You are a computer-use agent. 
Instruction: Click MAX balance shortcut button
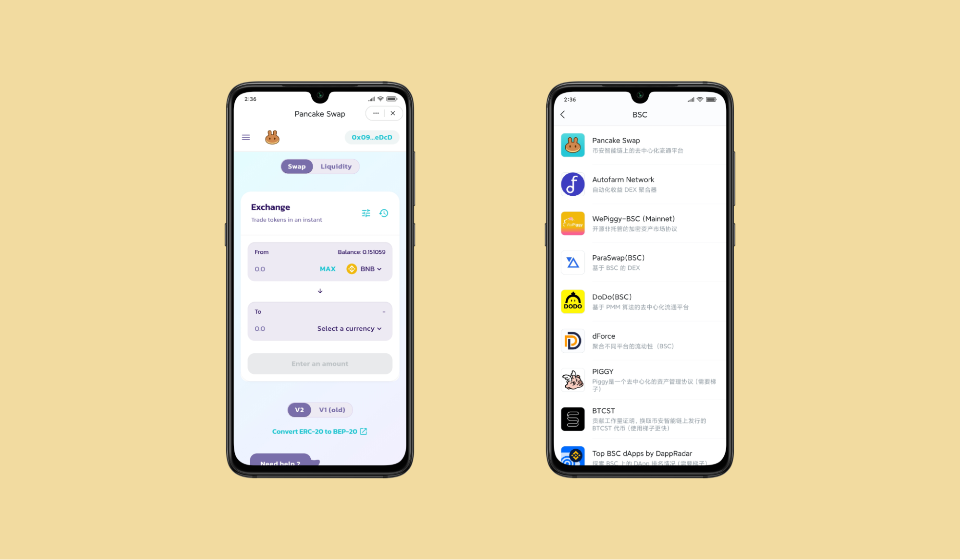pos(327,269)
